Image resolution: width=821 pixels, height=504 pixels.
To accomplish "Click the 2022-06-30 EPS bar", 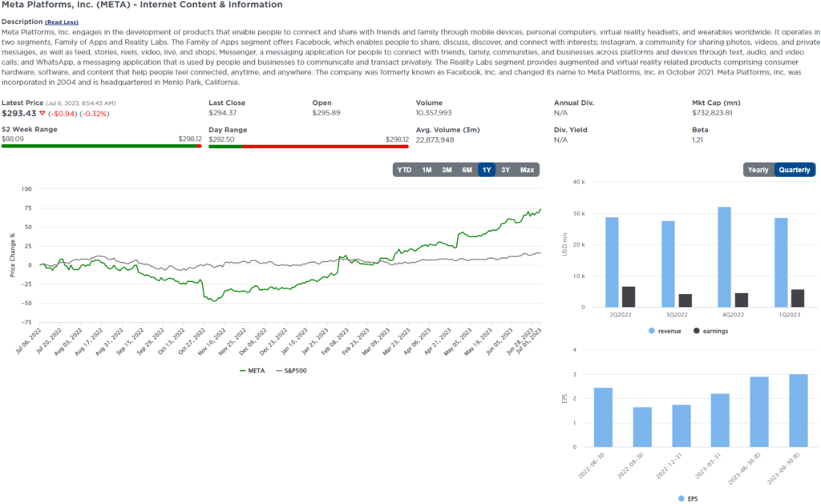I will tap(603, 417).
